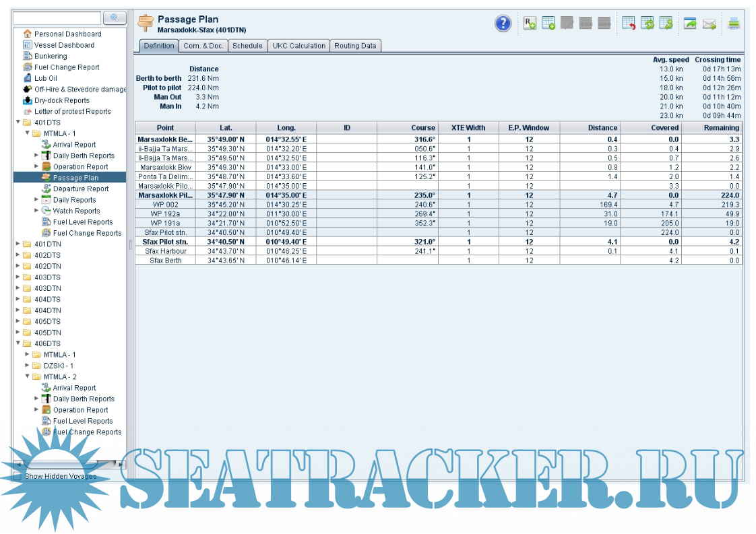The height and width of the screenshot is (534, 756).
Task: Click the add table row icon
Action: tap(548, 24)
